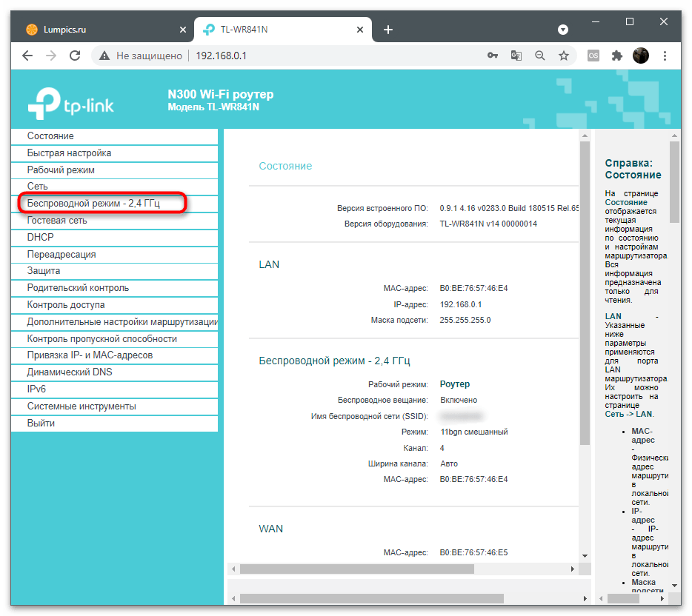Click the main panel scroll-up arrow
This screenshot has width=692, height=616.
(585, 135)
